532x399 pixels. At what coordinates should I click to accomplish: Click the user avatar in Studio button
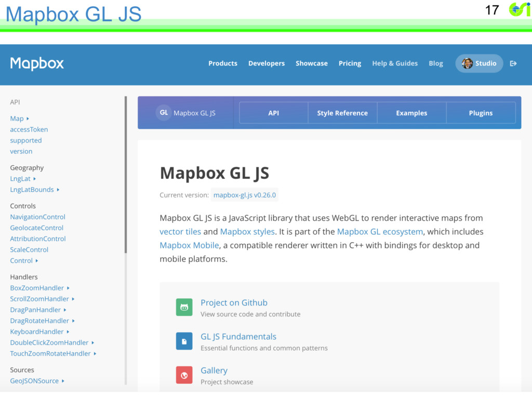point(467,63)
